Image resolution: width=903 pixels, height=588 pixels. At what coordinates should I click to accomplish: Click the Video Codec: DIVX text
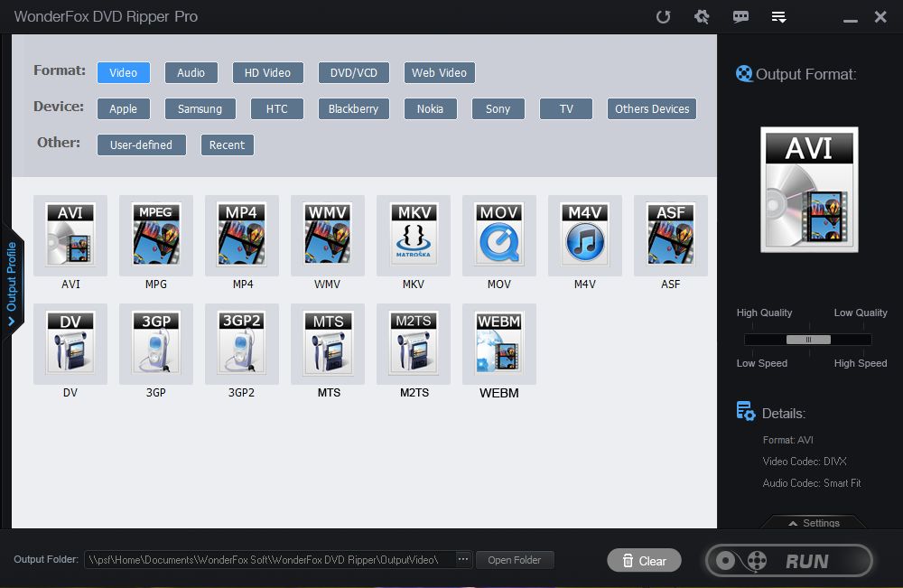click(805, 462)
